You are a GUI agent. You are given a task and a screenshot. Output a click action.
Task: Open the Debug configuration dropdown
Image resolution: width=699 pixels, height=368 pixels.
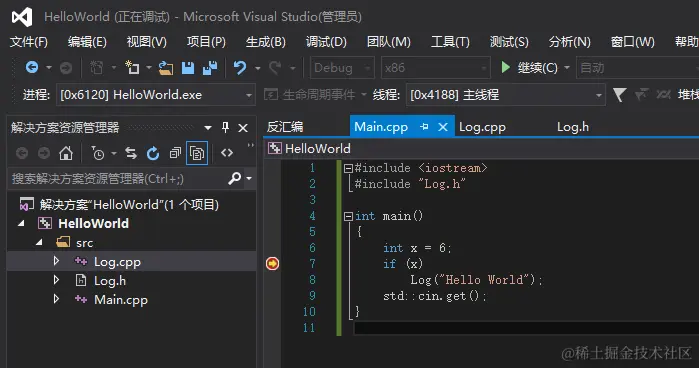[342, 68]
